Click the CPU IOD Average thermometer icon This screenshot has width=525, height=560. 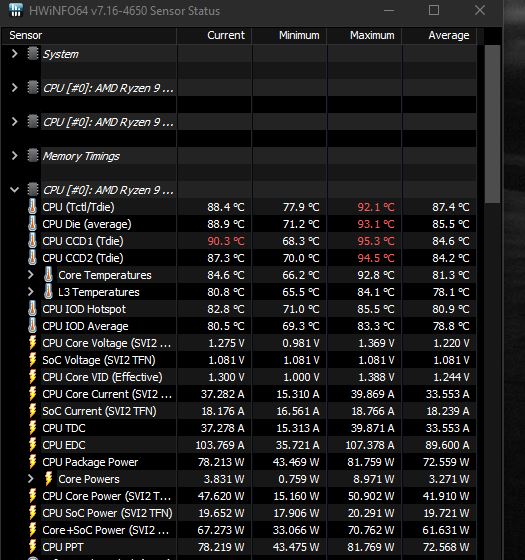(x=32, y=325)
